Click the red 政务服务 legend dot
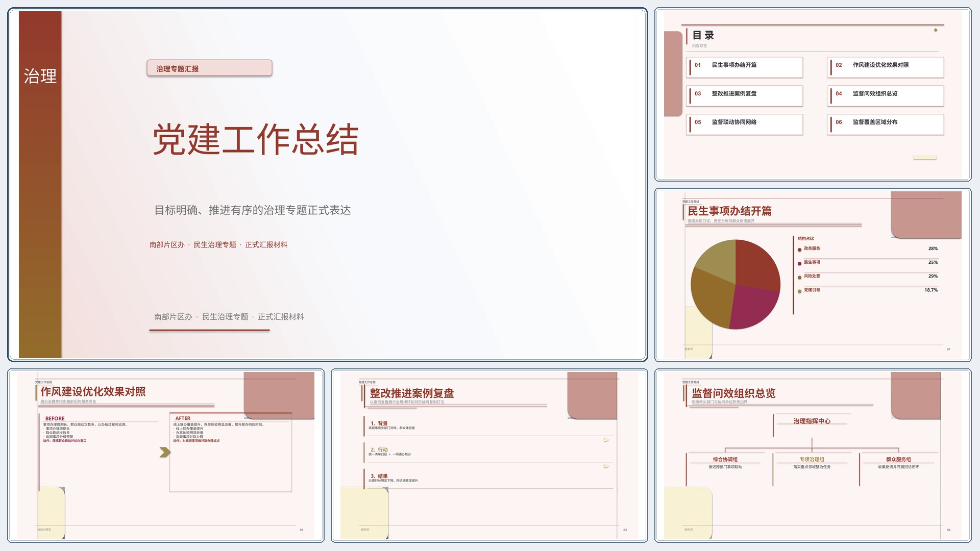980x551 pixels. (x=799, y=249)
